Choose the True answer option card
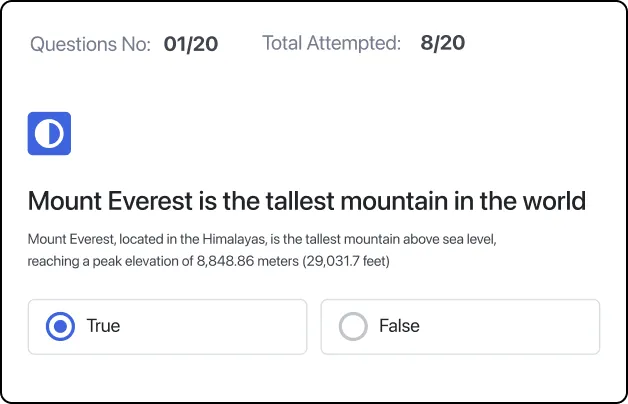The height and width of the screenshot is (404, 628). tap(167, 327)
